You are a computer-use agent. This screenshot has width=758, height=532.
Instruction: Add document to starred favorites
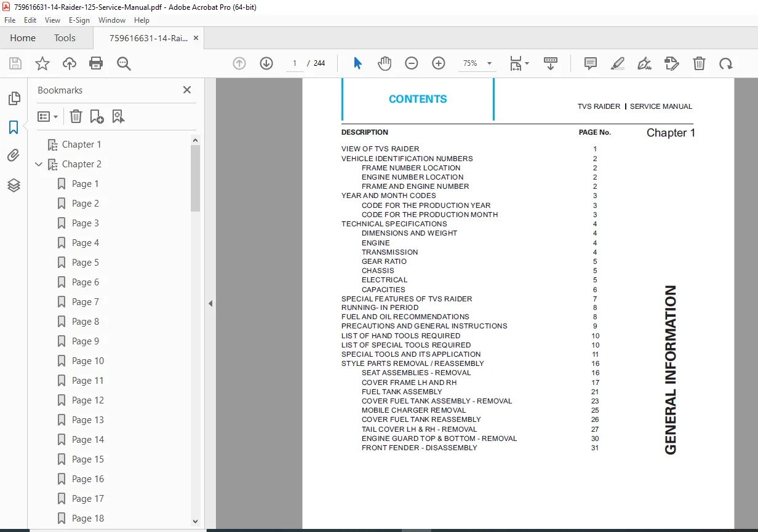click(x=42, y=63)
